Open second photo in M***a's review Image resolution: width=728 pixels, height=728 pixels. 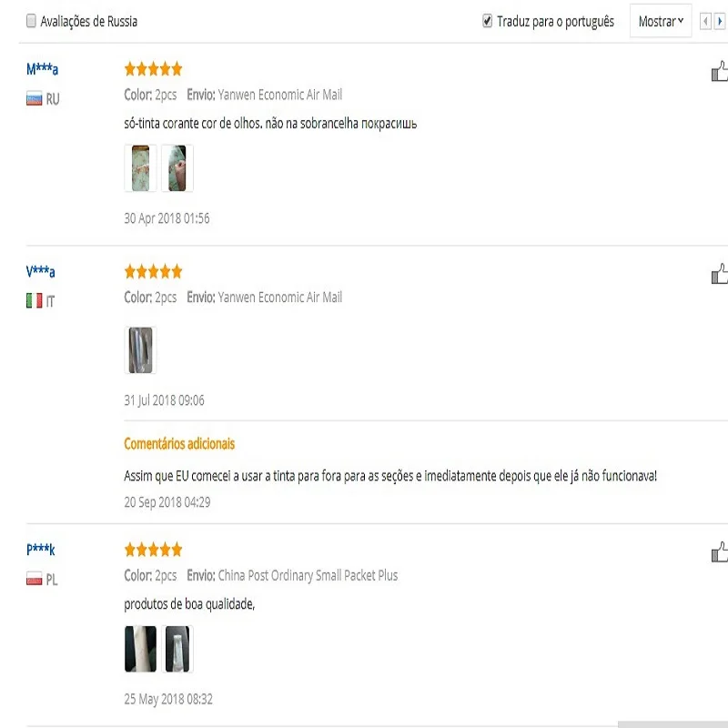177,168
